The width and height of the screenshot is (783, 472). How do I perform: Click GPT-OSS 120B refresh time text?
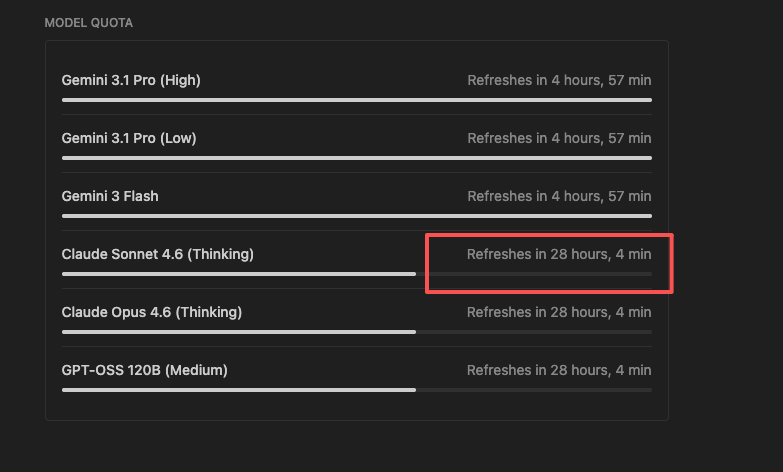tap(559, 370)
